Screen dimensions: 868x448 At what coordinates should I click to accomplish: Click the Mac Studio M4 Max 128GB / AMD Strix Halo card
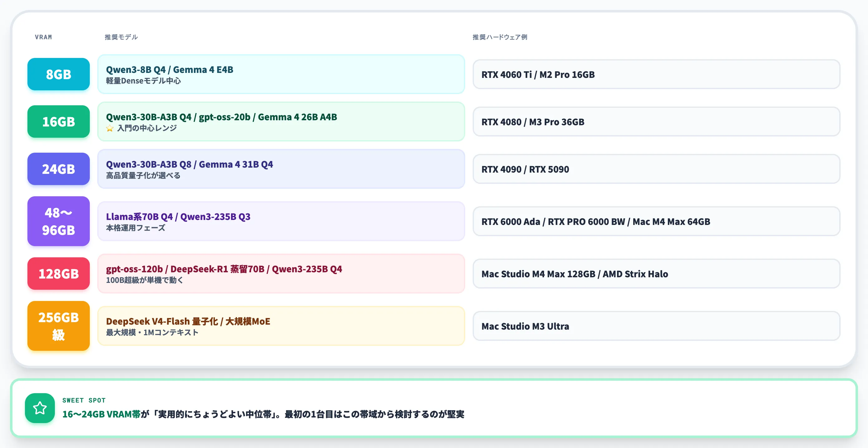pyautogui.click(x=656, y=274)
